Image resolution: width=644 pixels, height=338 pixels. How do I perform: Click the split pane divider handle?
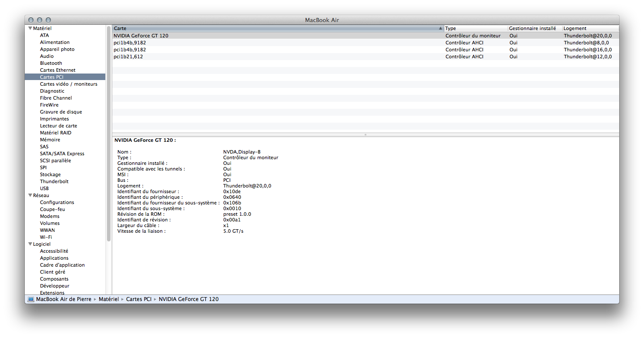(366, 135)
